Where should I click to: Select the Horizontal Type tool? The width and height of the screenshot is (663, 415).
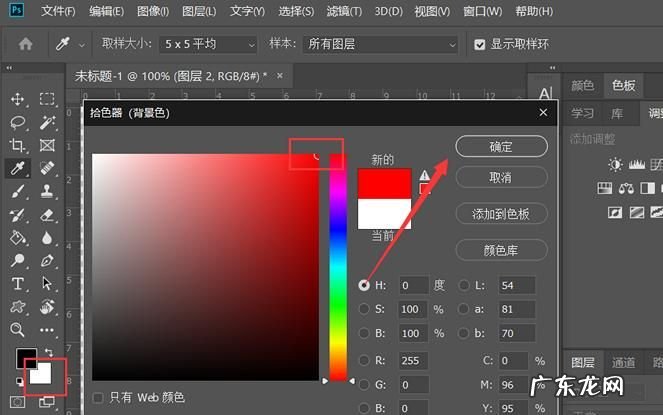click(17, 283)
